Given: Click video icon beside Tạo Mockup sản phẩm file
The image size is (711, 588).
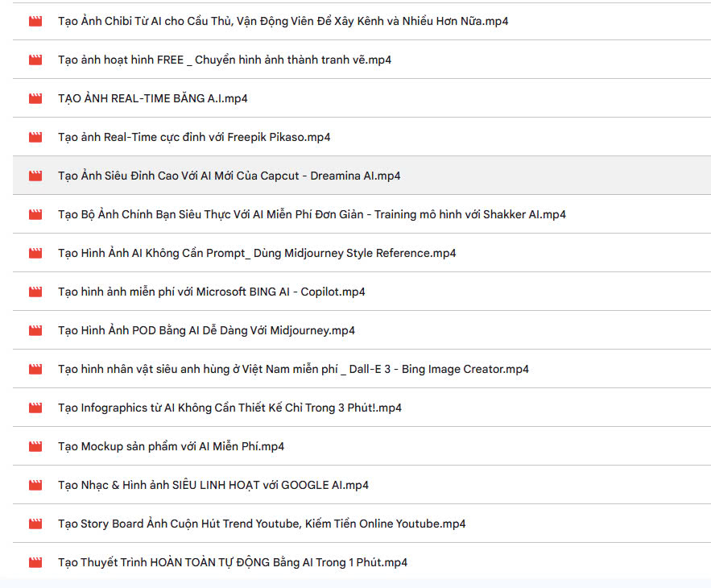Looking at the screenshot, I should click(35, 446).
